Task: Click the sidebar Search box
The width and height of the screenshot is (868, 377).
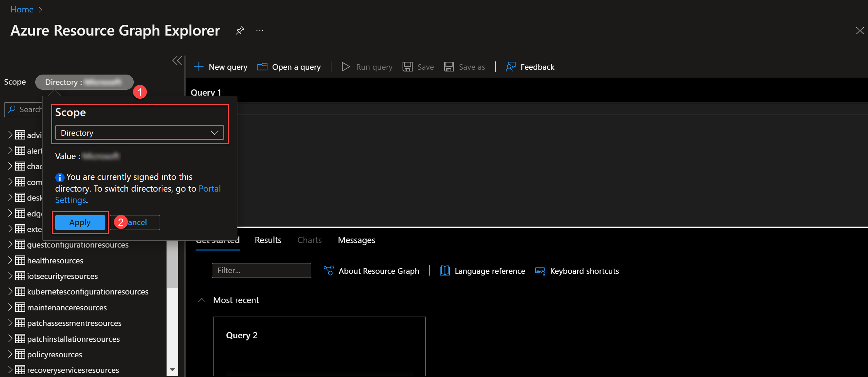Action: (23, 109)
